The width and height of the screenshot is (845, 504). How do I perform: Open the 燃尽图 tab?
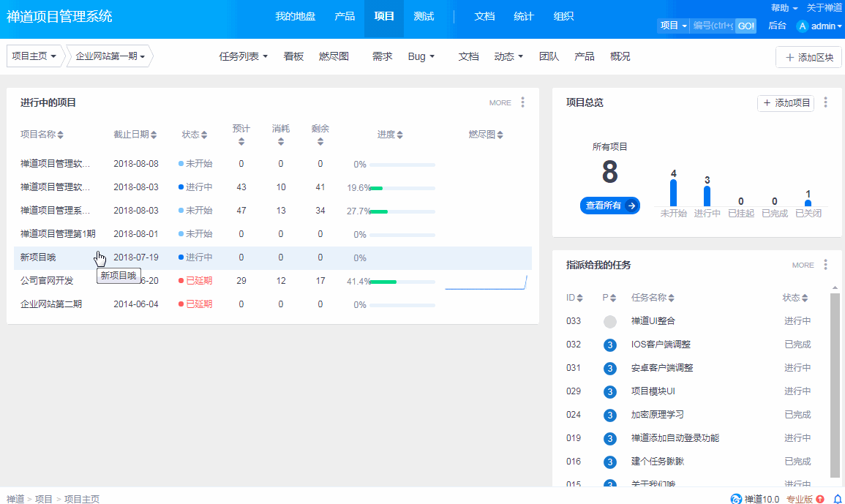point(334,56)
